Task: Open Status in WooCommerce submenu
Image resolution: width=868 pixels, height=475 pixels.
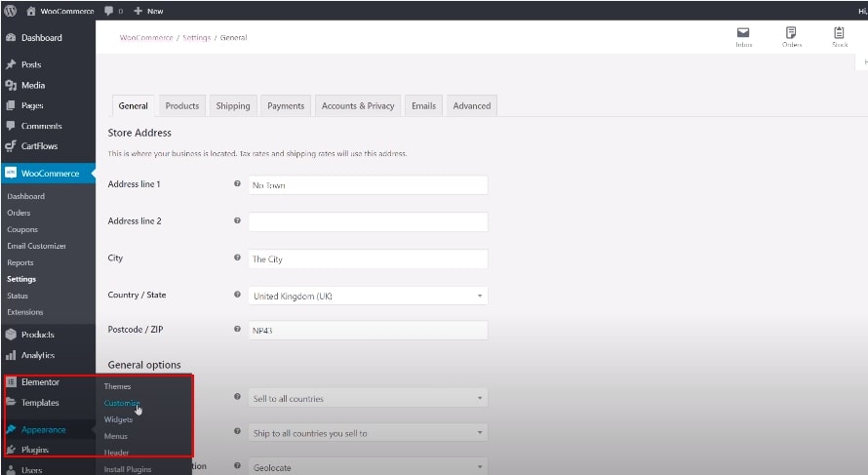Action: (18, 296)
